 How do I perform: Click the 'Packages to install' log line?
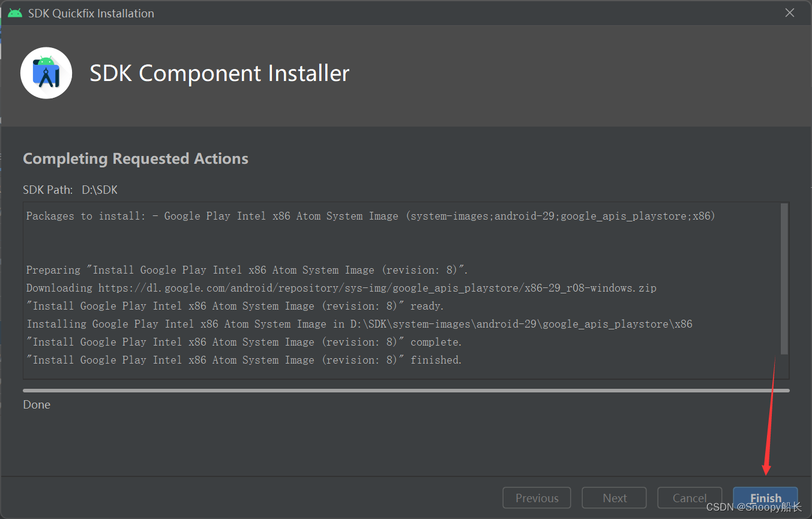tap(371, 216)
